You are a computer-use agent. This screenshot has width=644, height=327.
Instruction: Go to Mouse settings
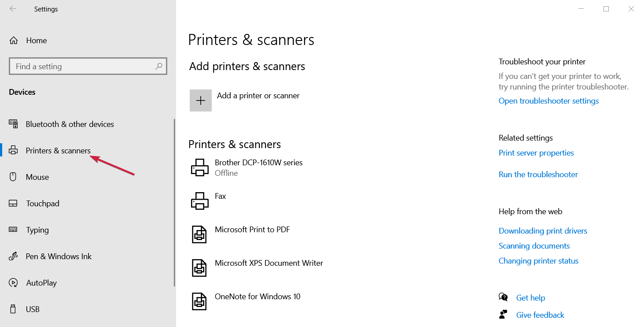click(37, 177)
